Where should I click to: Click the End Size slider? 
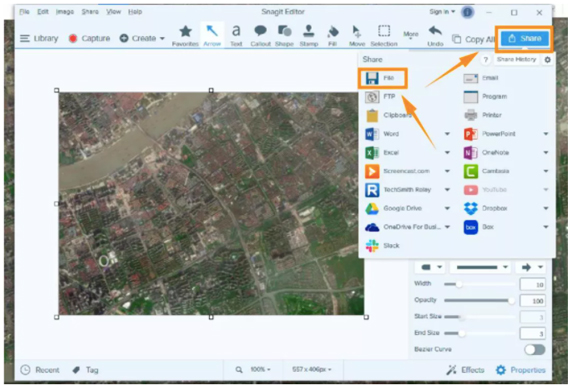tap(479, 333)
